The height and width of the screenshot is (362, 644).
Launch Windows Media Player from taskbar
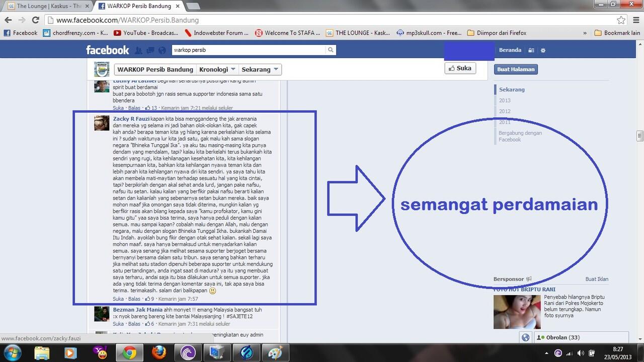tap(71, 353)
